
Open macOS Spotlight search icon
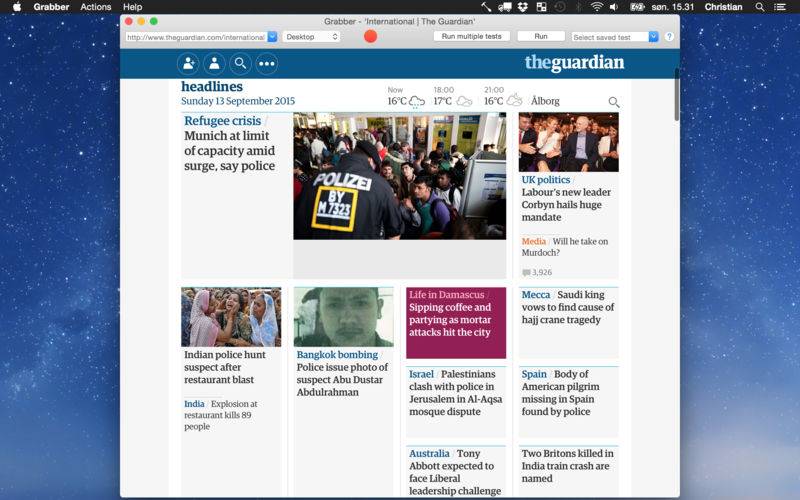pyautogui.click(x=760, y=7)
